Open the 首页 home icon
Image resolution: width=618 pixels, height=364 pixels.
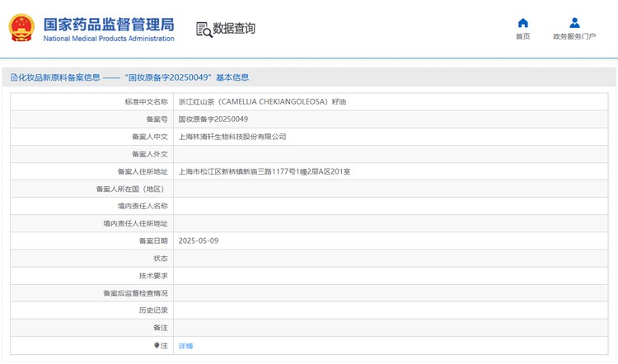(x=522, y=23)
